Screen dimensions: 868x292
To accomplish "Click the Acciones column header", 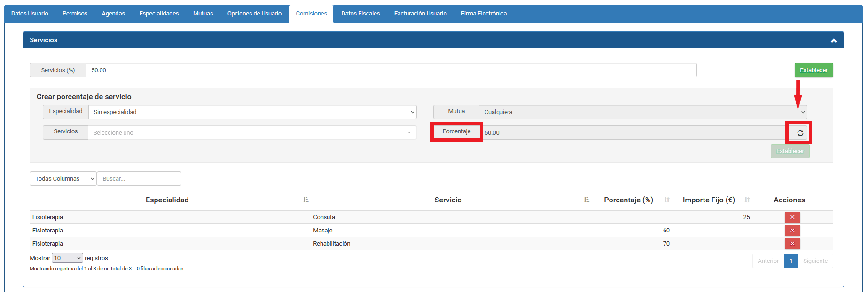I will pos(792,200).
